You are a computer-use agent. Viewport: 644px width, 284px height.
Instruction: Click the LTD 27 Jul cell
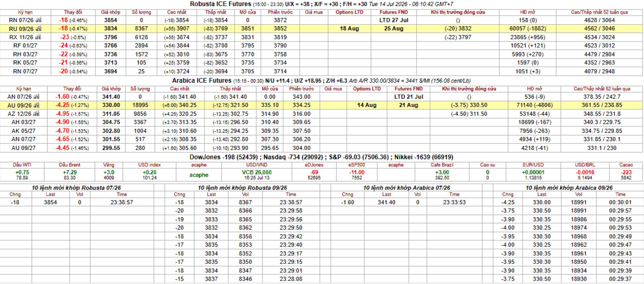394,20
